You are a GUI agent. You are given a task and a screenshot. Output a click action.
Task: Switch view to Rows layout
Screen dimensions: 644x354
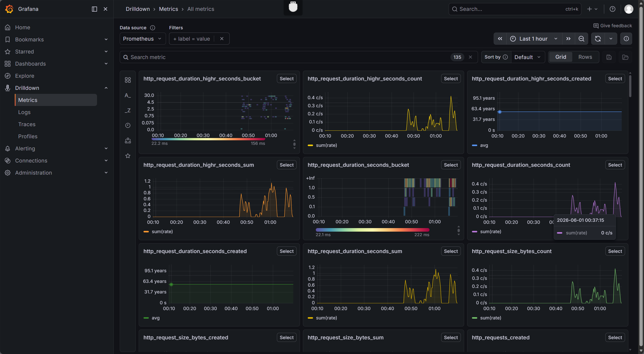tap(585, 57)
